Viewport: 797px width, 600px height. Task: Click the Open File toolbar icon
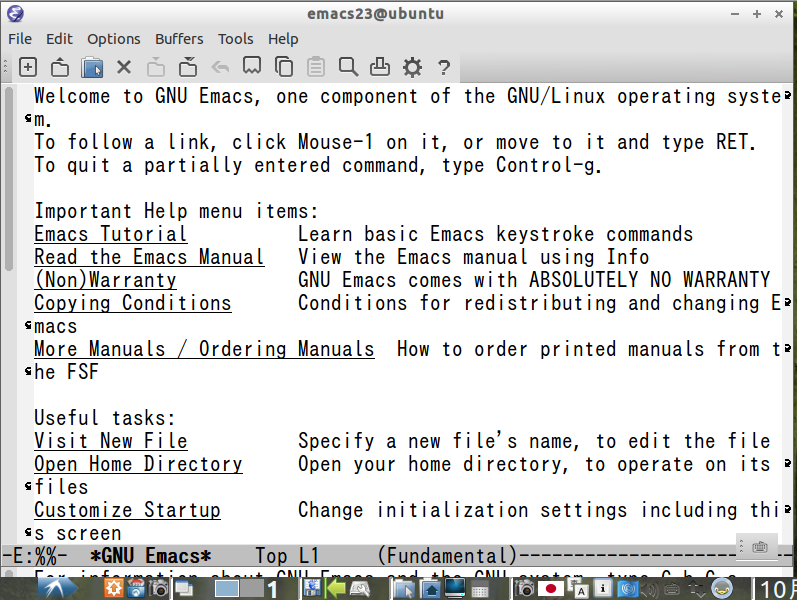click(x=59, y=67)
